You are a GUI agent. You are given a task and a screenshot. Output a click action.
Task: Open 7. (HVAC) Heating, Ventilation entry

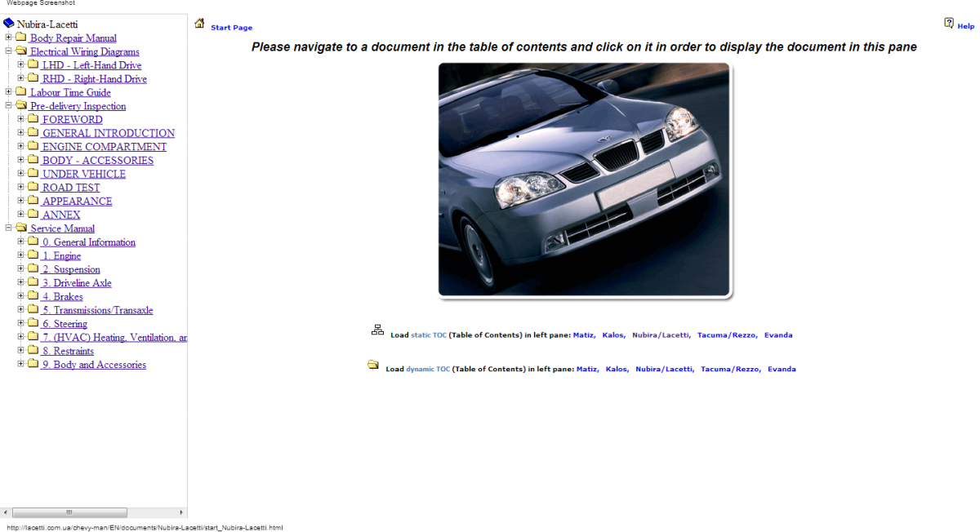(114, 338)
